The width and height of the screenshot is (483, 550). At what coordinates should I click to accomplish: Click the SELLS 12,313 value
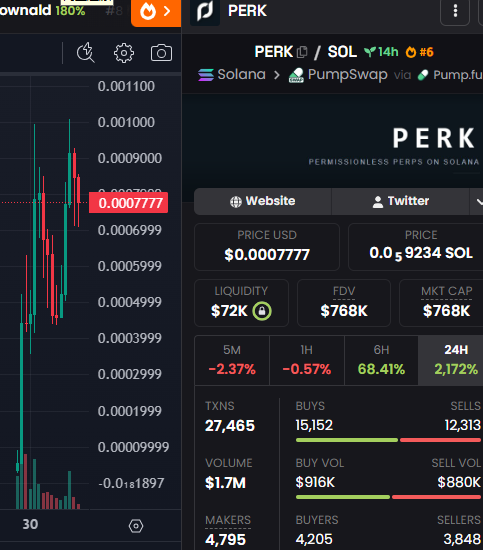463,425
